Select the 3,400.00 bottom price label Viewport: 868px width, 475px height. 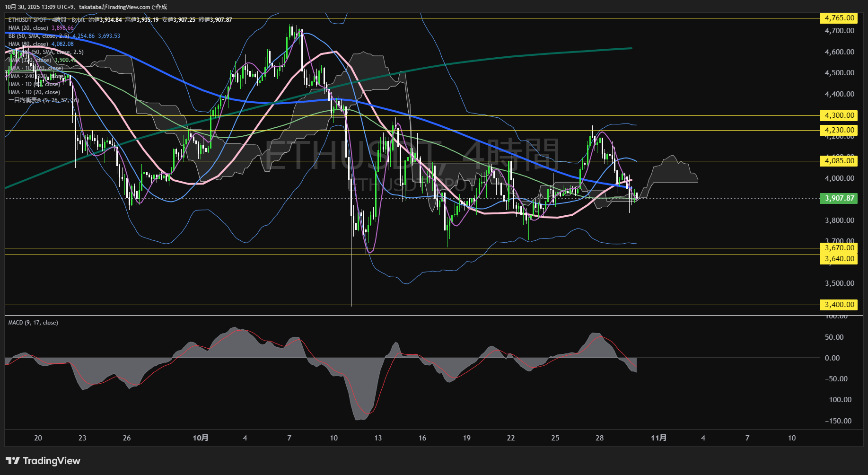click(x=839, y=305)
